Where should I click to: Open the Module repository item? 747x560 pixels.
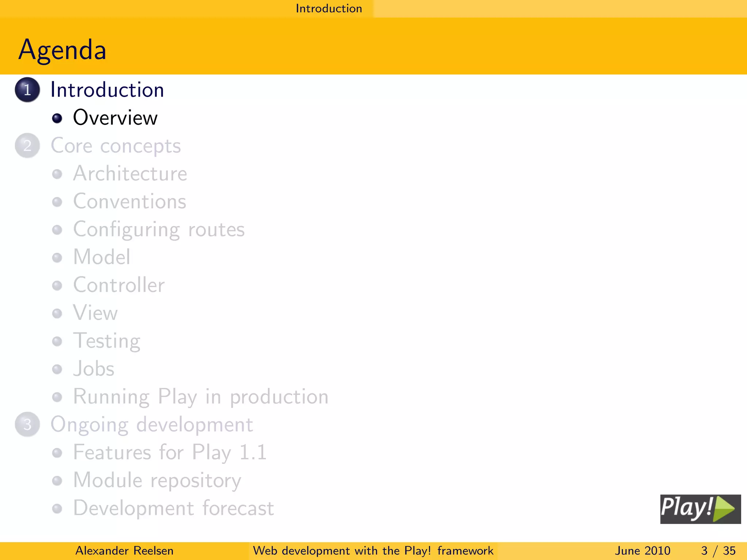157,481
